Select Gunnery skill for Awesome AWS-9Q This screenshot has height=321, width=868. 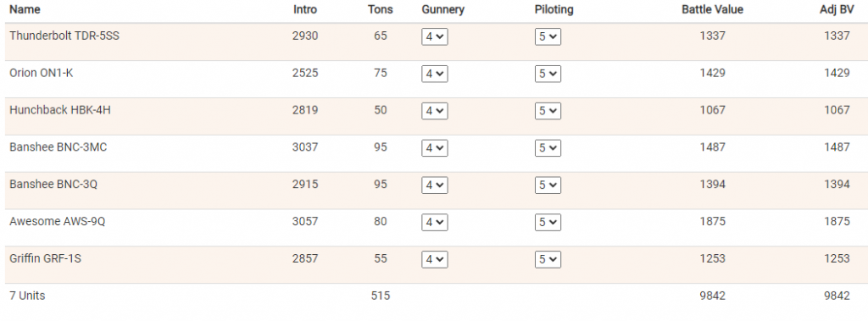[x=435, y=222]
